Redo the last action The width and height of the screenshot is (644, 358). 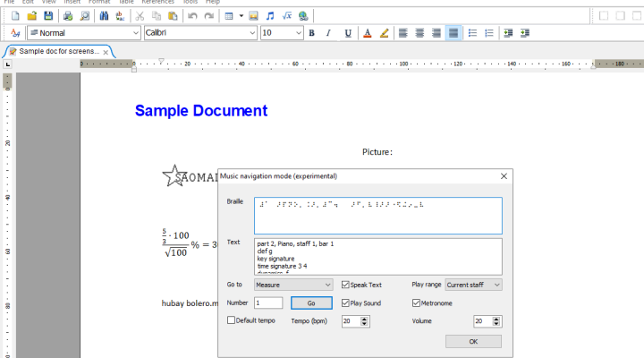(x=209, y=16)
